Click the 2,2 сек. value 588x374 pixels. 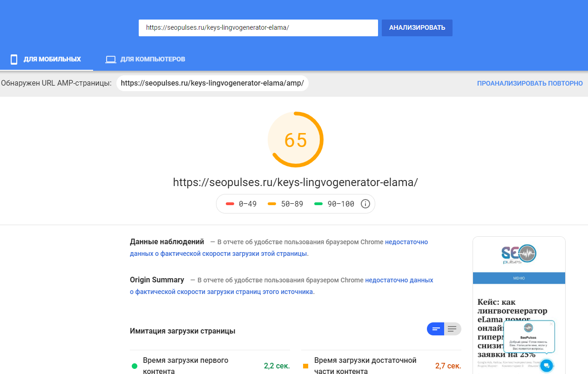(277, 366)
